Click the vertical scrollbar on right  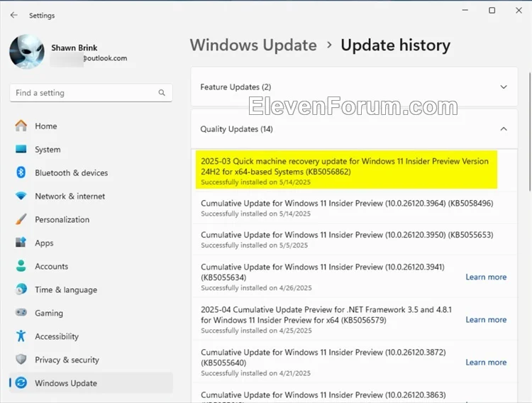tap(529, 132)
